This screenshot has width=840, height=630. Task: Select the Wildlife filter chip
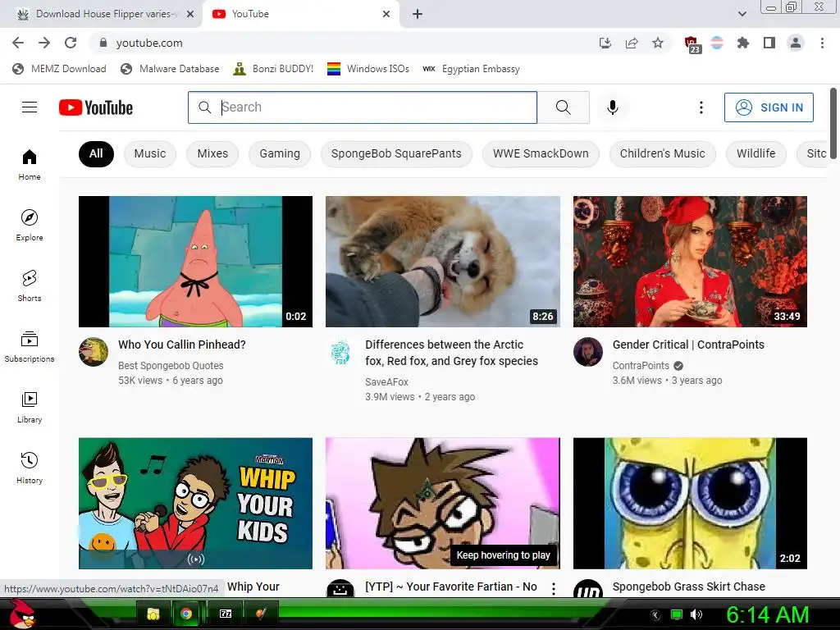point(756,153)
